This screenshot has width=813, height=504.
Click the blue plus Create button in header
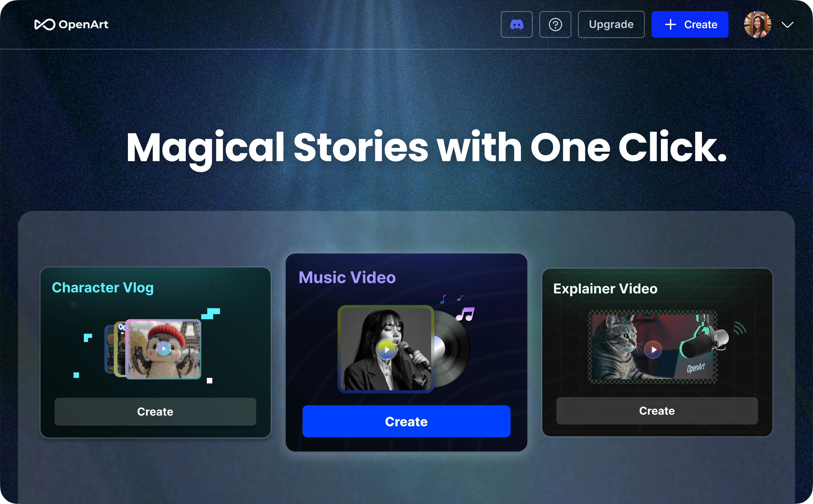click(690, 24)
